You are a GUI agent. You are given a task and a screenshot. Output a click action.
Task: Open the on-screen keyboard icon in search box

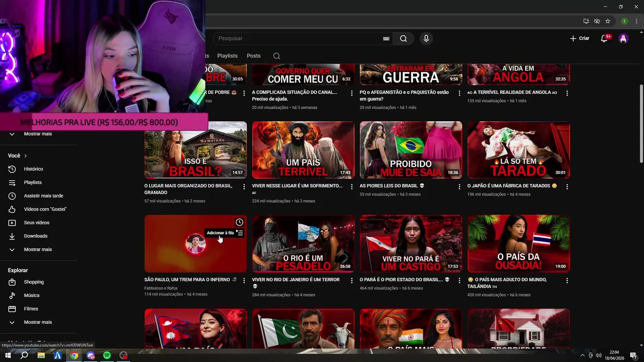386,38
